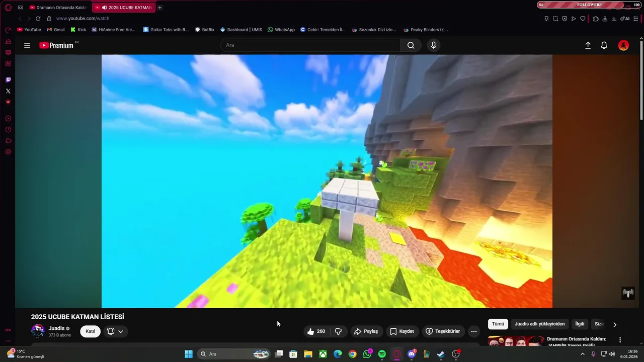Like the video with 260 likes

[x=316, y=331]
